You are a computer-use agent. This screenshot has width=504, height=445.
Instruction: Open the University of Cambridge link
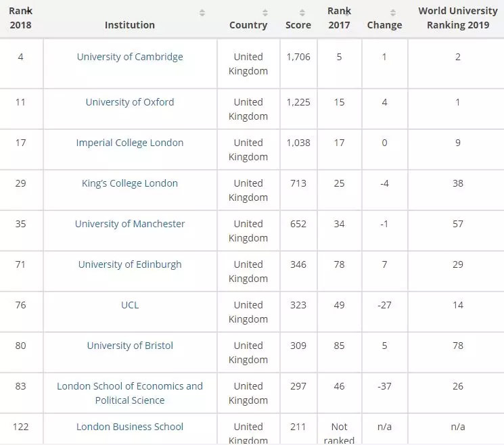[130, 57]
